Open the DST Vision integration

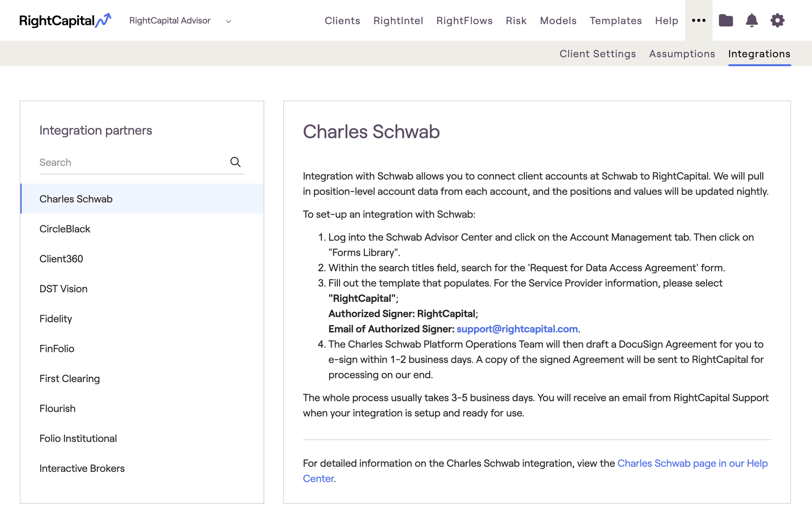[142, 289]
